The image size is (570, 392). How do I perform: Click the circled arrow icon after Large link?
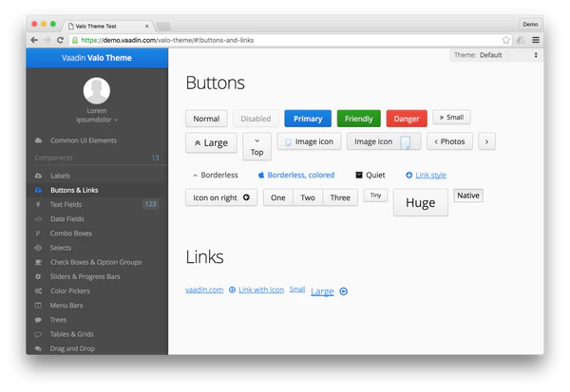(x=344, y=291)
